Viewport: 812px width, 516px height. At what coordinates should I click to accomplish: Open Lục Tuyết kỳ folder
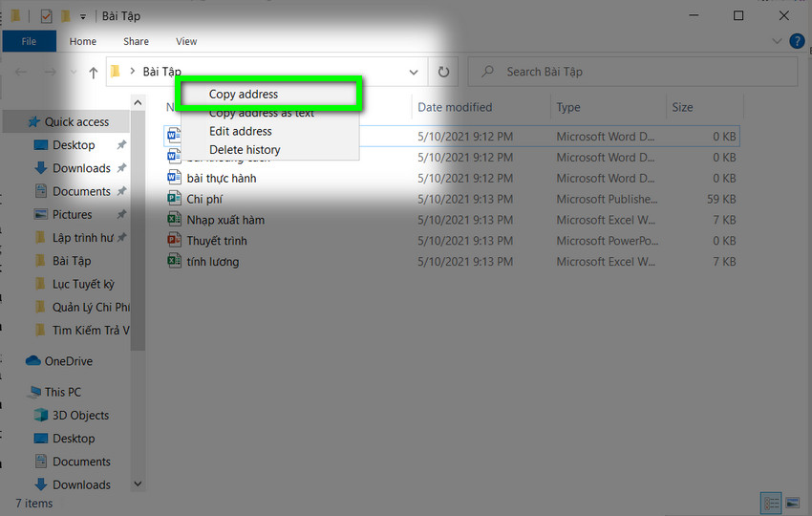coord(83,284)
